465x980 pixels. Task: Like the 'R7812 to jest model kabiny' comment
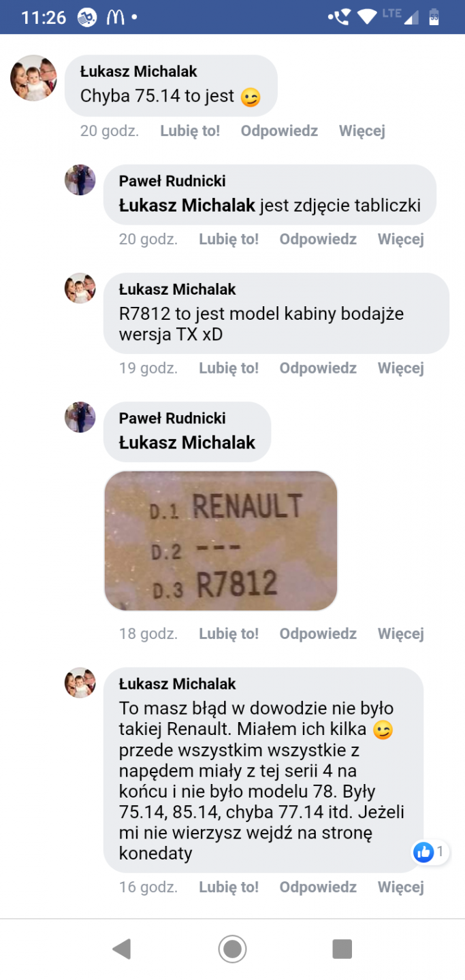click(229, 368)
